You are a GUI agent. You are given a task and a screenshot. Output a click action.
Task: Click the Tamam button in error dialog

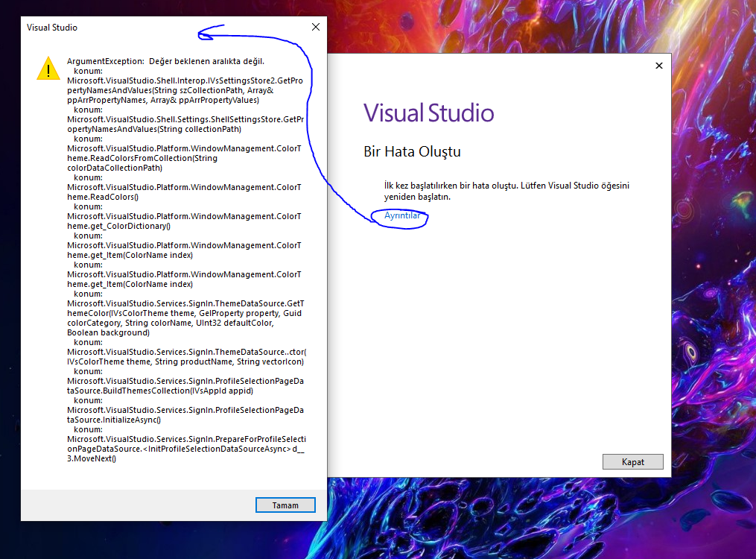click(285, 505)
